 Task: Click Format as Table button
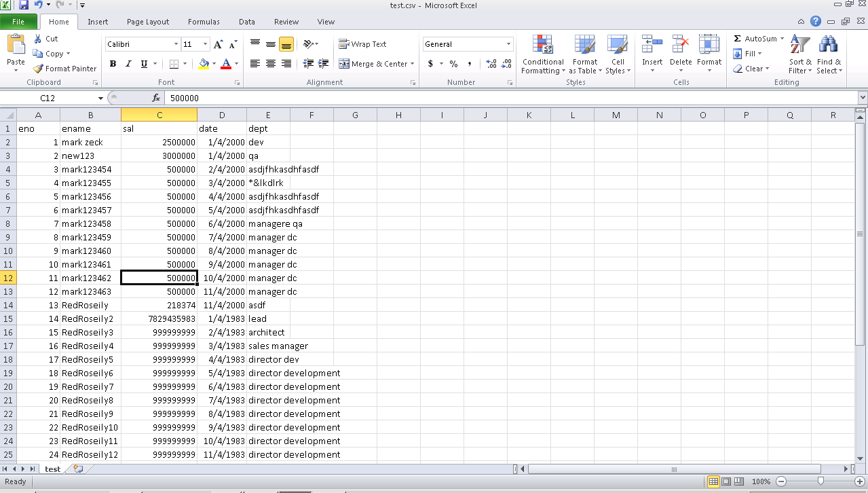click(x=585, y=54)
